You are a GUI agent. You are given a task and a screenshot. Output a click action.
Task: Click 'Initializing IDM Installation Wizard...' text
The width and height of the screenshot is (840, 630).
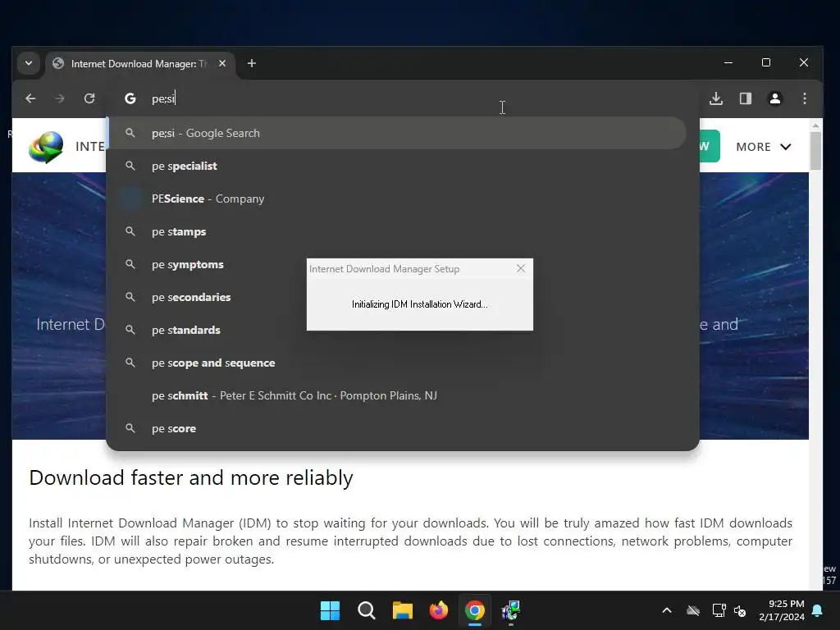(x=419, y=304)
